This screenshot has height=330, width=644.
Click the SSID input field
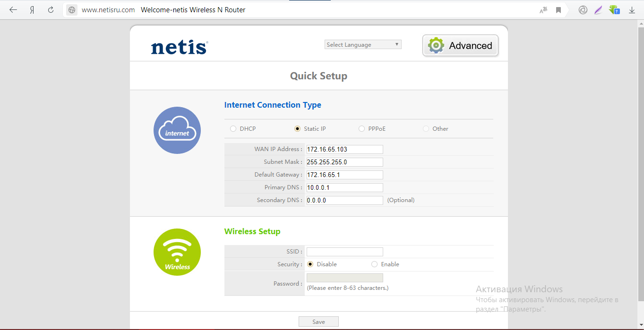coord(345,252)
